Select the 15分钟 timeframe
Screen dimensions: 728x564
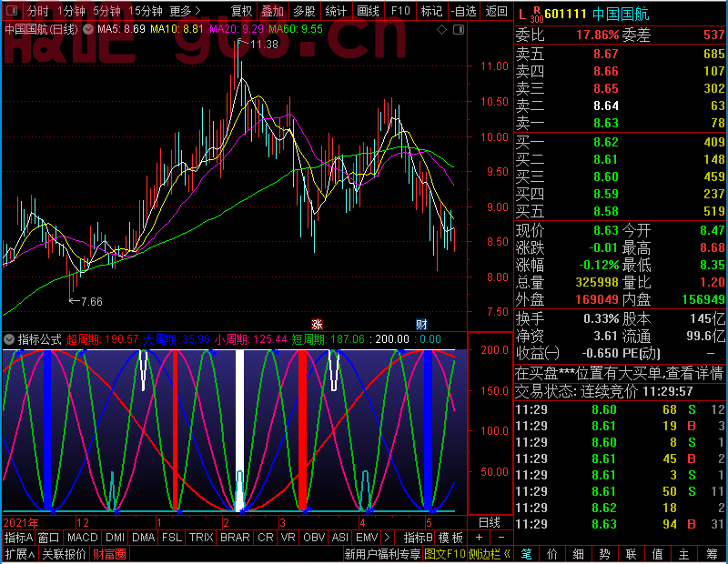(146, 11)
